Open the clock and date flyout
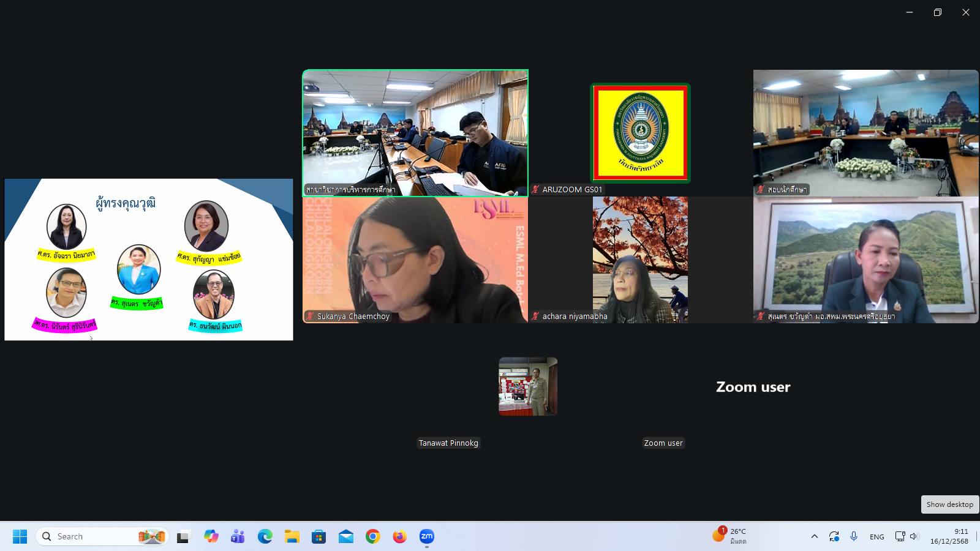This screenshot has height=551, width=980. coord(949,536)
